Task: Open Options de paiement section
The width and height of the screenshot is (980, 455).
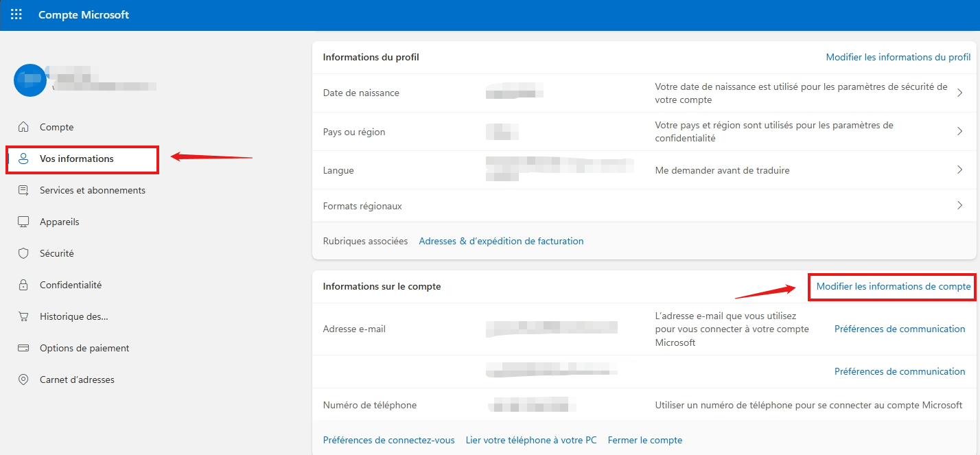Action: (x=84, y=348)
